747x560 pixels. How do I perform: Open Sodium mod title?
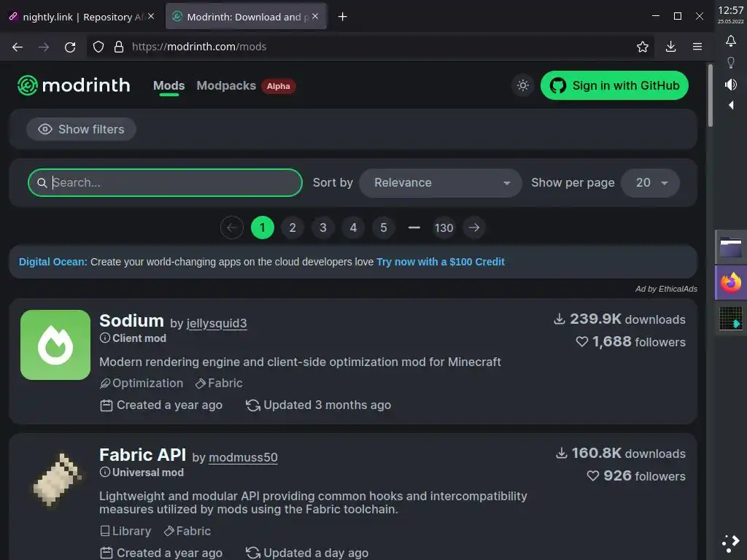click(x=131, y=321)
